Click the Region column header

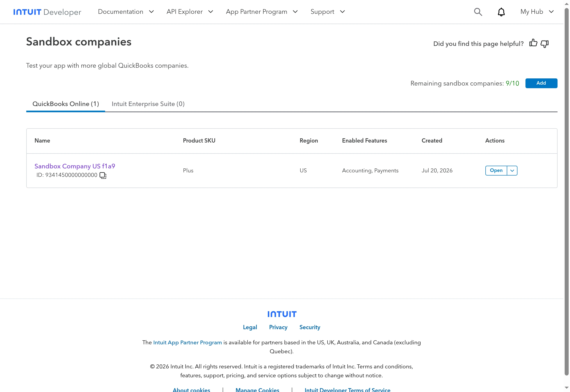[x=309, y=141]
